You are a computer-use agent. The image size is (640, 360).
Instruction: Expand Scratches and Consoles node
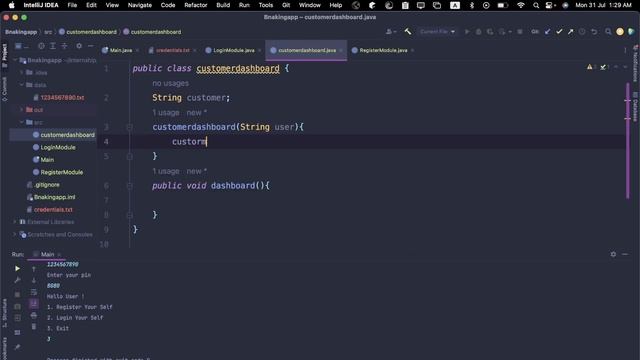click(15, 234)
